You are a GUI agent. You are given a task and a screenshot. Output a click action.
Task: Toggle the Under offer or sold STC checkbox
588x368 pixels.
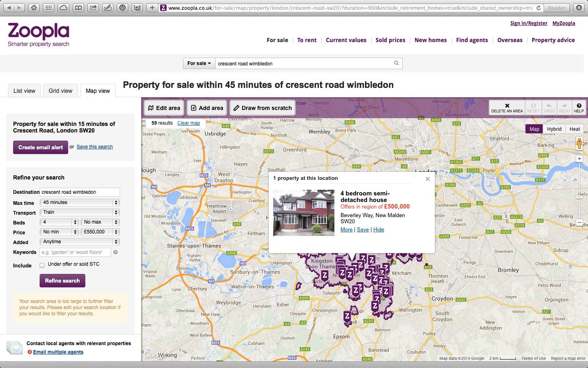42,265
